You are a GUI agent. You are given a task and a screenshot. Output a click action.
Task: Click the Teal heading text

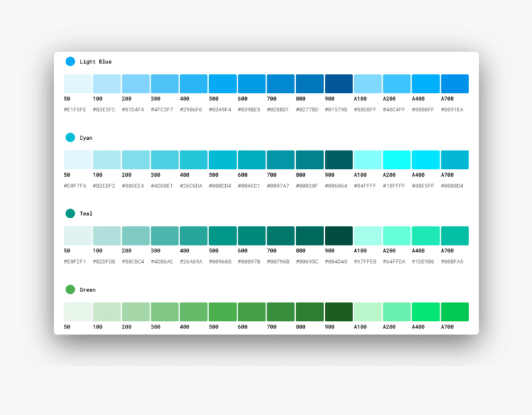pyautogui.click(x=87, y=213)
